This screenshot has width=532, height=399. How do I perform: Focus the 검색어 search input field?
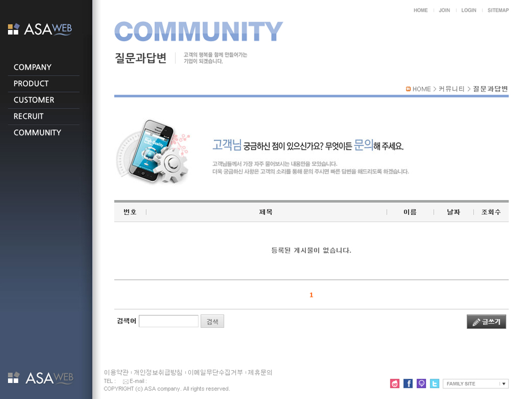click(x=169, y=321)
